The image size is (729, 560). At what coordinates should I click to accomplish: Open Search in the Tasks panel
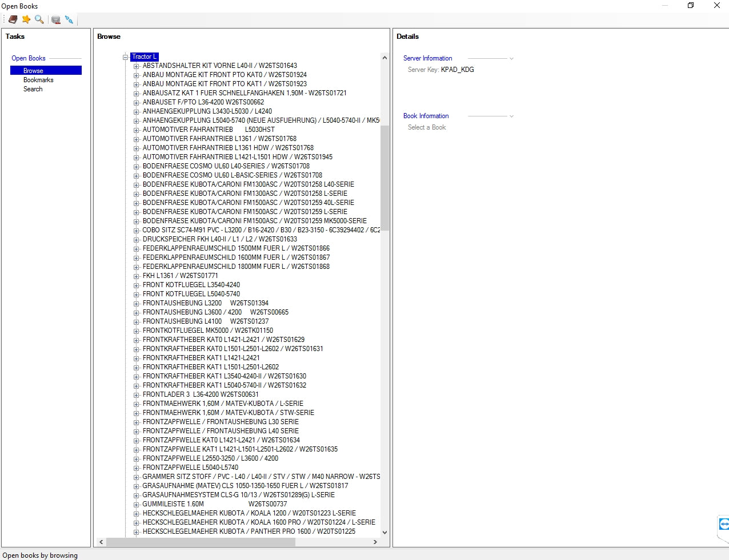(x=33, y=89)
